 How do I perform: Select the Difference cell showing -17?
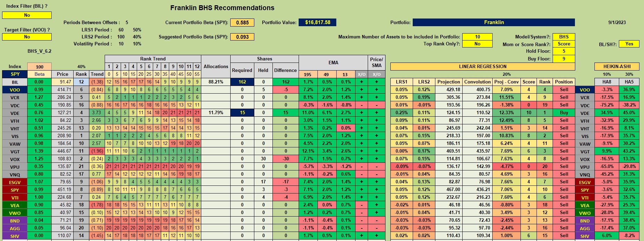[x=285, y=182]
